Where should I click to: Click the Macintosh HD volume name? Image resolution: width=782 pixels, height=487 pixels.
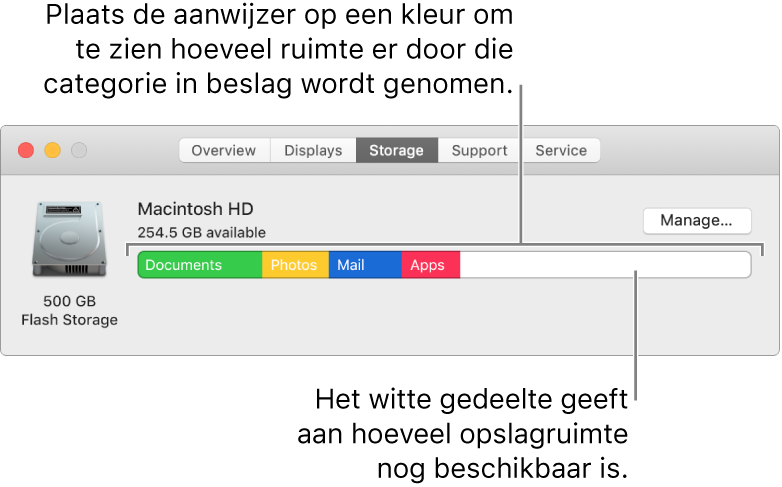(196, 209)
